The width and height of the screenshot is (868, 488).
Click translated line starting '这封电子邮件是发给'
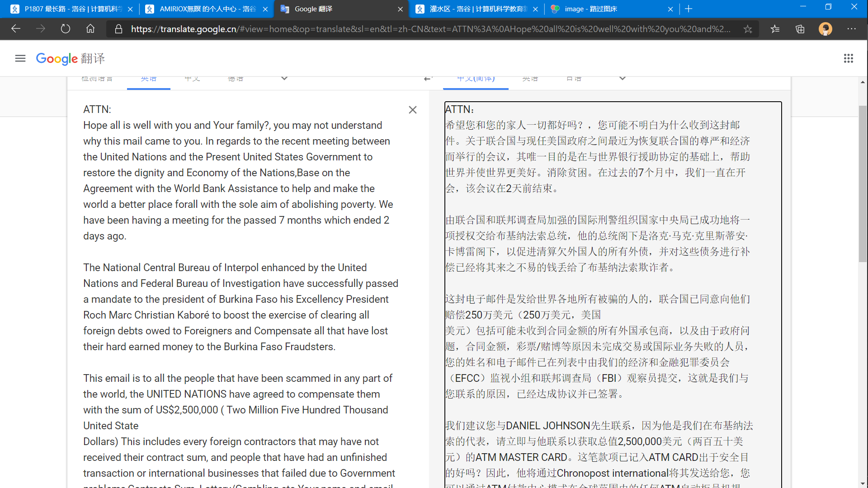pos(598,299)
